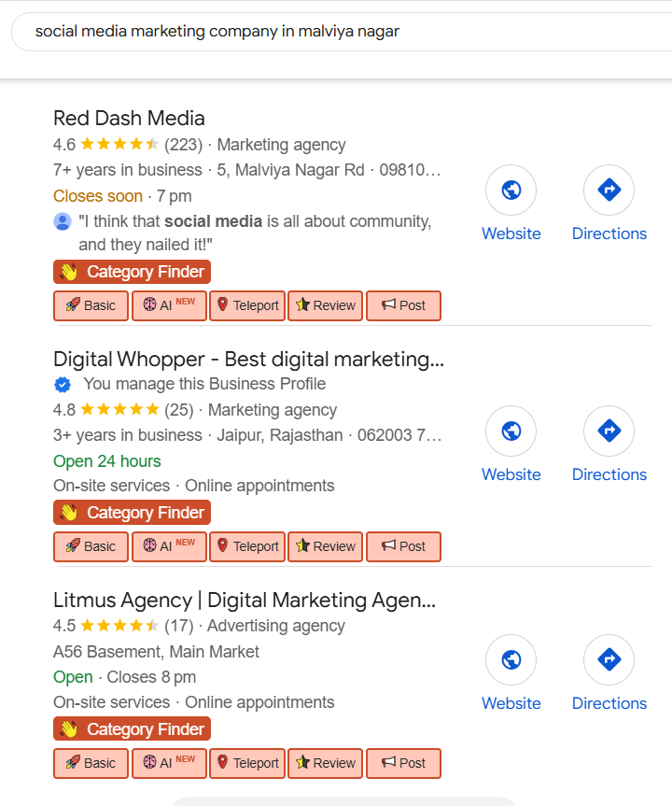Click Basic rocket button under Red Dash Media
This screenshot has height=806, width=672.
click(x=91, y=305)
